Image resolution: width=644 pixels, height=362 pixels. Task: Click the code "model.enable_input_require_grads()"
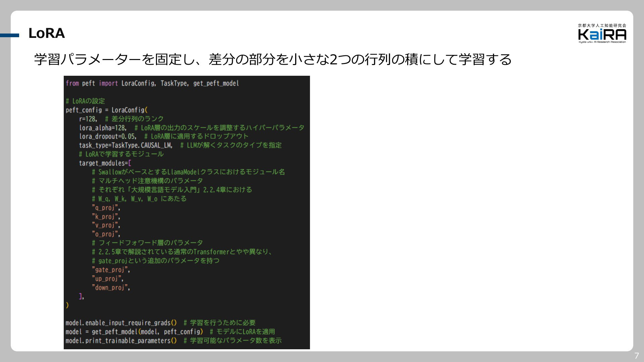[121, 323]
